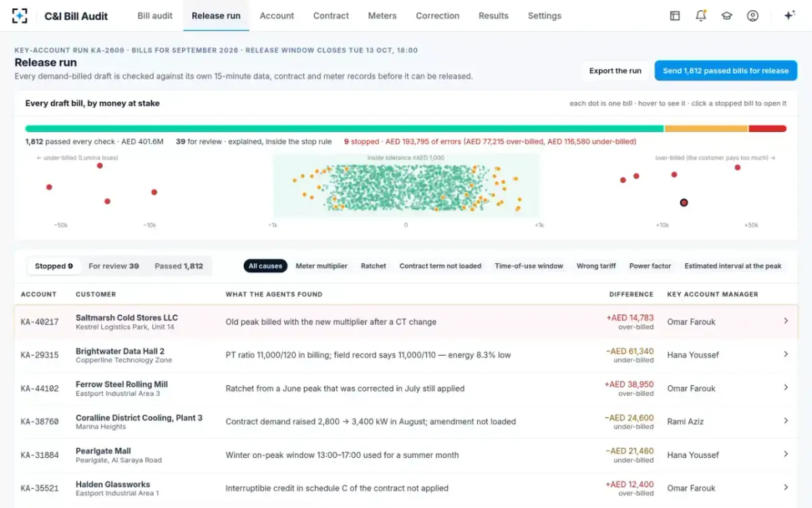Click Export the run
This screenshot has height=508, width=812.
[x=615, y=70]
